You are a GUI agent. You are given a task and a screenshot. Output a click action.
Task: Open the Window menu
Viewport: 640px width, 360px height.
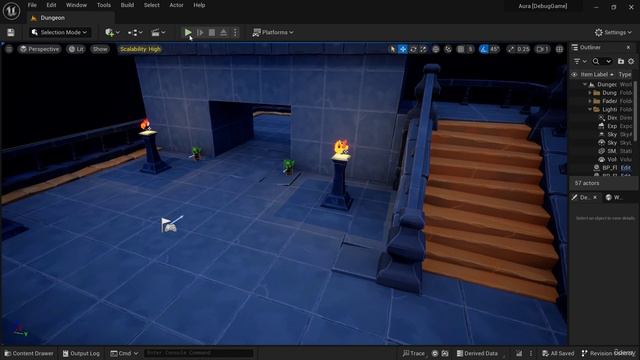click(76, 5)
